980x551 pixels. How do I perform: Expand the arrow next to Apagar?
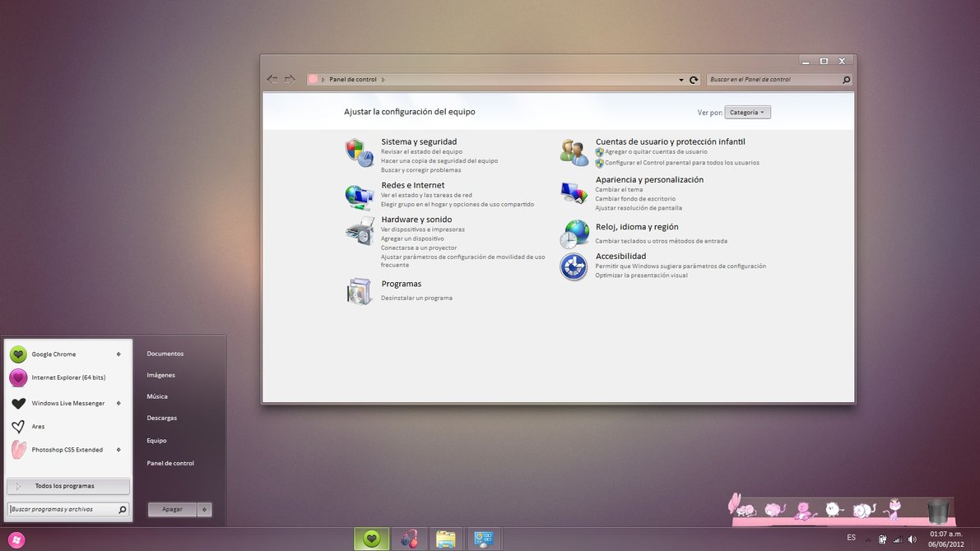click(205, 510)
